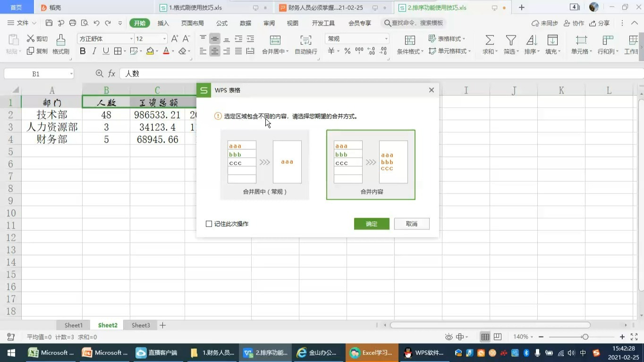Image resolution: width=644 pixels, height=362 pixels.
Task: Apply percent style format
Action: coord(347,51)
